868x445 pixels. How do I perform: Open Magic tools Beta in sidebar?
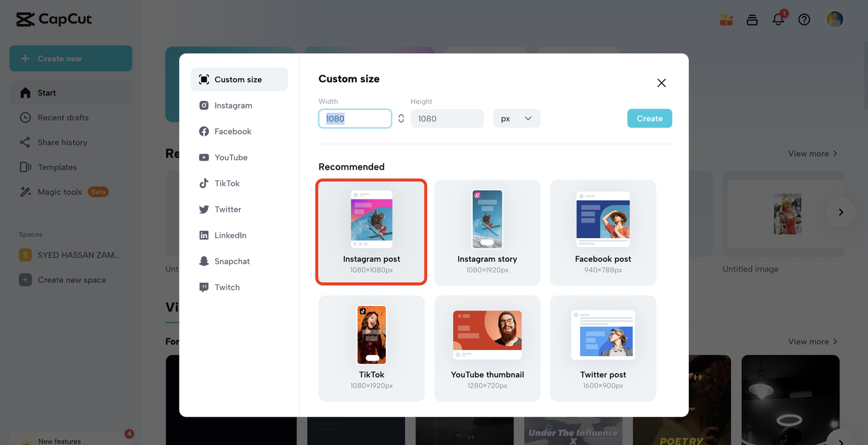point(71,192)
